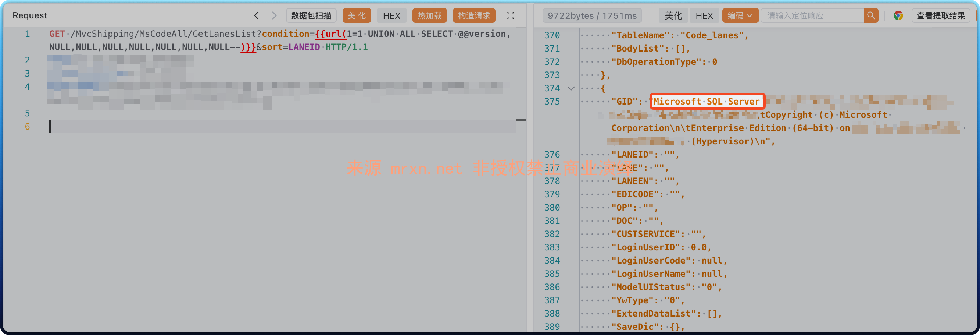Open response in Chrome browser icon
This screenshot has width=980, height=335.
(898, 15)
